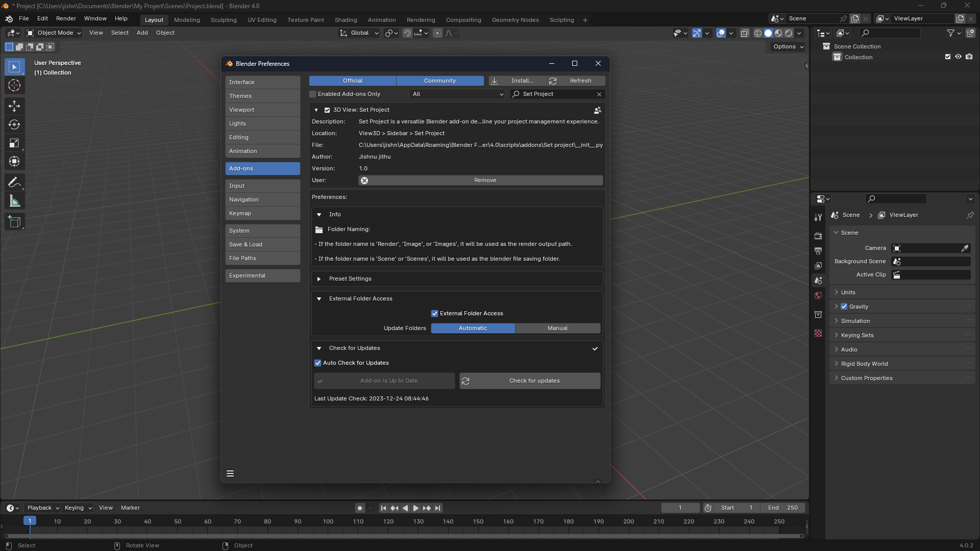Open the Output properties tab

coord(818,251)
